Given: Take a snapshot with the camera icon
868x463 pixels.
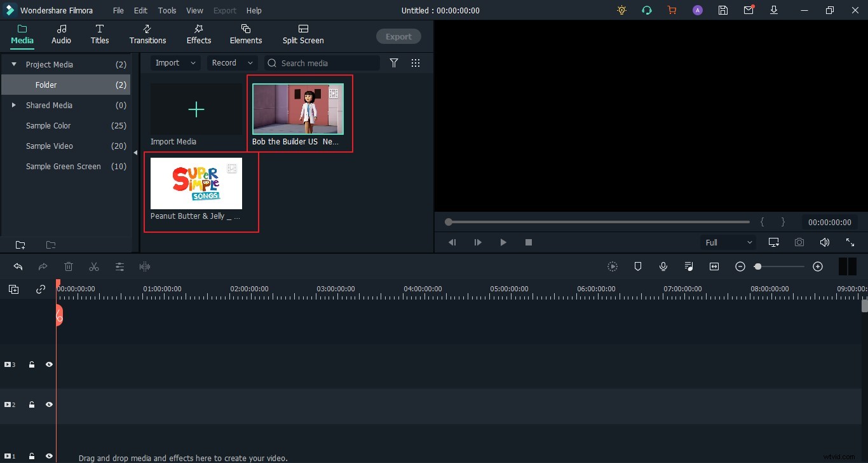Looking at the screenshot, I should (799, 242).
